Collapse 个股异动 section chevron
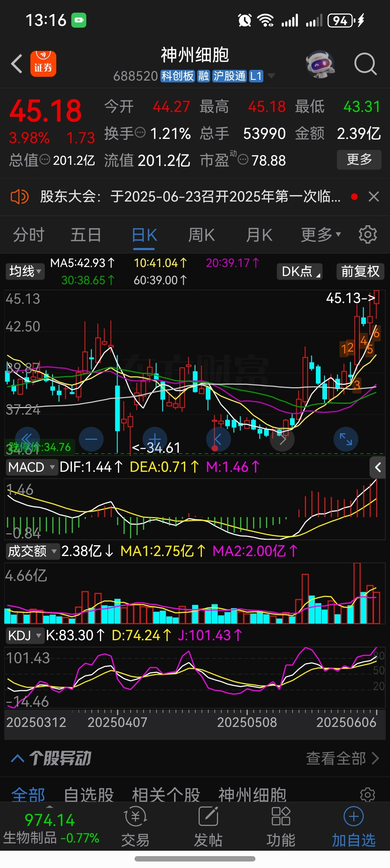Viewport: 390px width, 868px height. (x=18, y=758)
